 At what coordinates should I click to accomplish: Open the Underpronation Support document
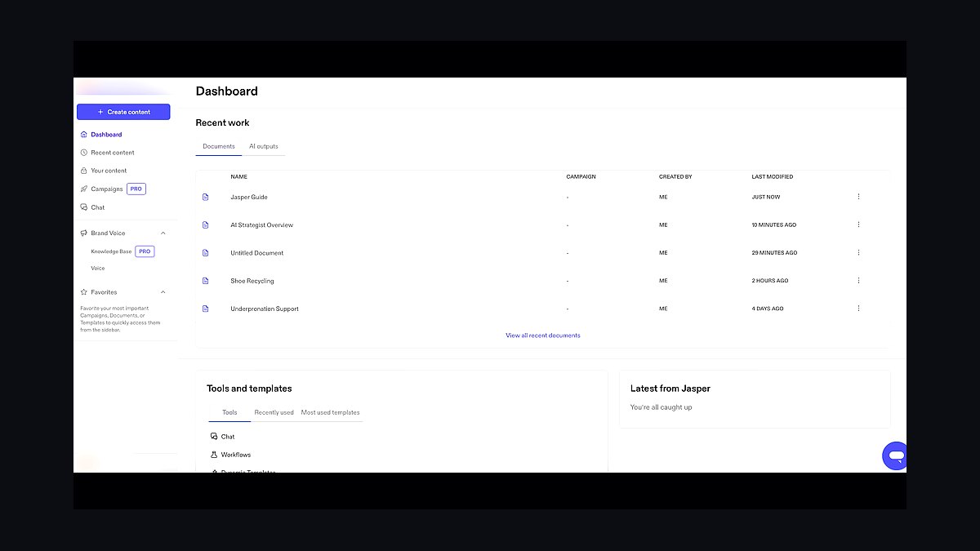coord(265,309)
